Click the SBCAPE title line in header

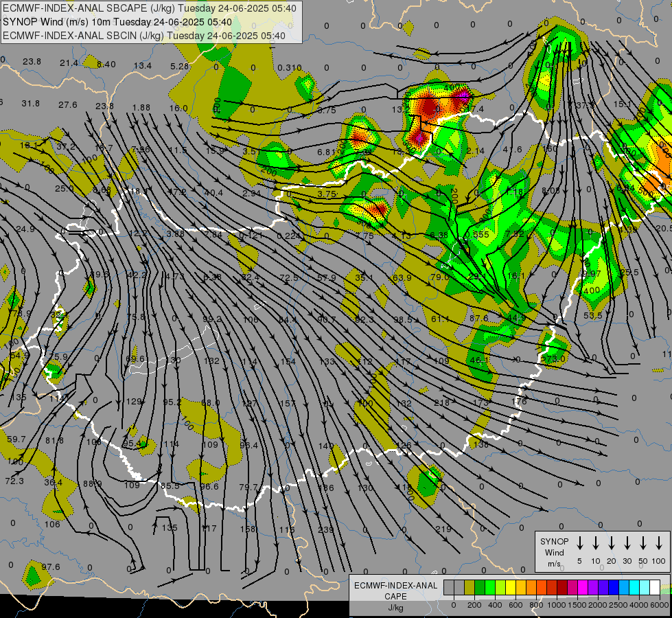point(149,8)
